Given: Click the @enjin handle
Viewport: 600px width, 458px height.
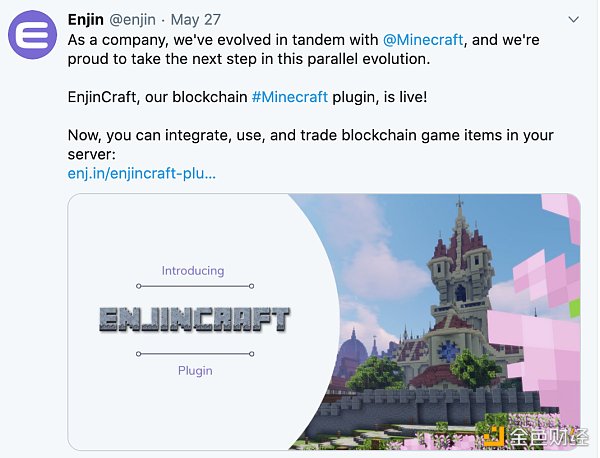Looking at the screenshot, I should click(136, 19).
